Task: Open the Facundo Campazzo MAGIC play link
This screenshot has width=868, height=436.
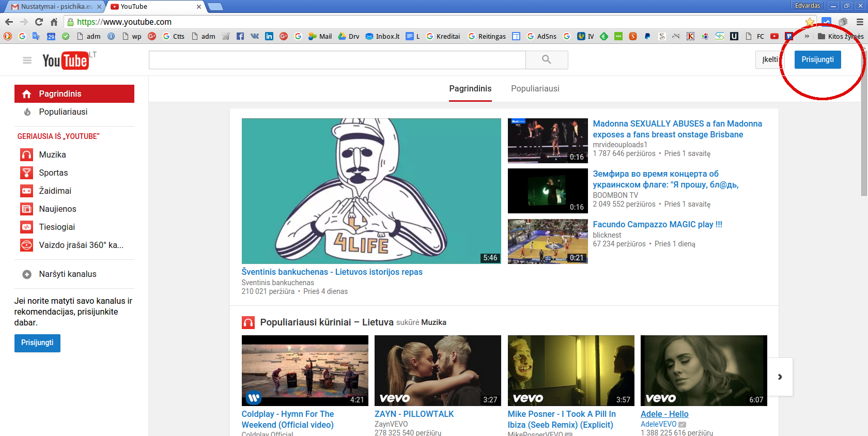Action: pyautogui.click(x=657, y=224)
